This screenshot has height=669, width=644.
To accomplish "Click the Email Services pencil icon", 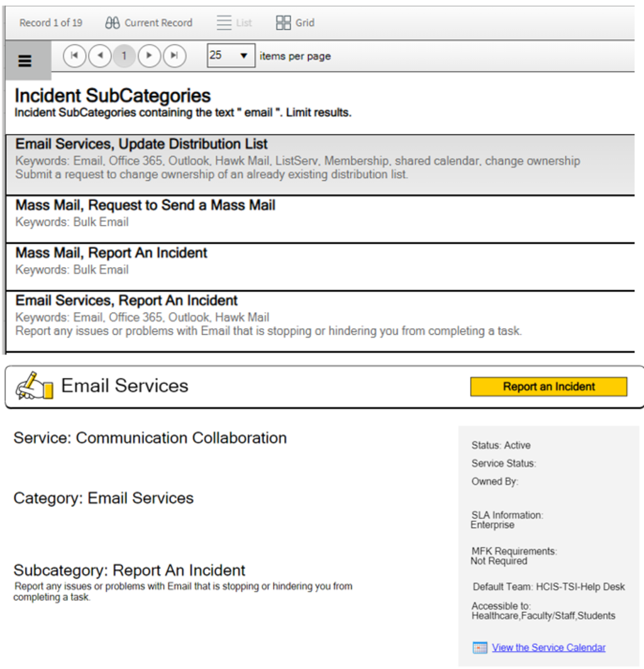I will [x=34, y=386].
